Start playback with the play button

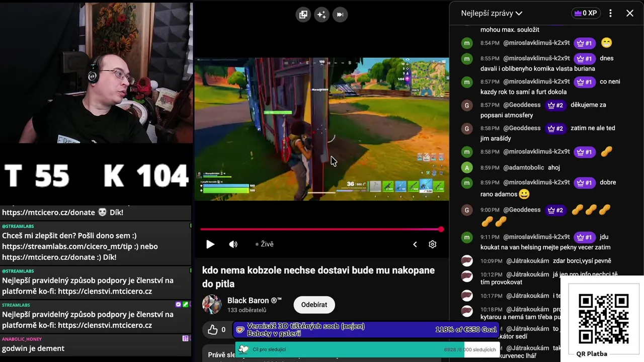click(x=210, y=244)
